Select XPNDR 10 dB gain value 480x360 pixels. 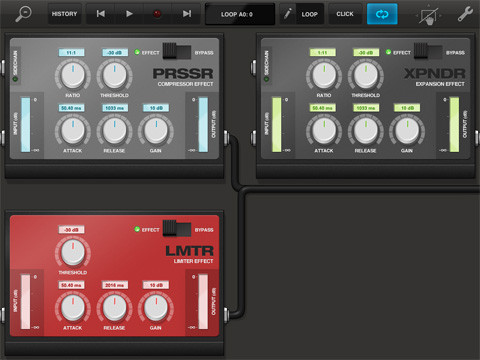click(x=407, y=108)
